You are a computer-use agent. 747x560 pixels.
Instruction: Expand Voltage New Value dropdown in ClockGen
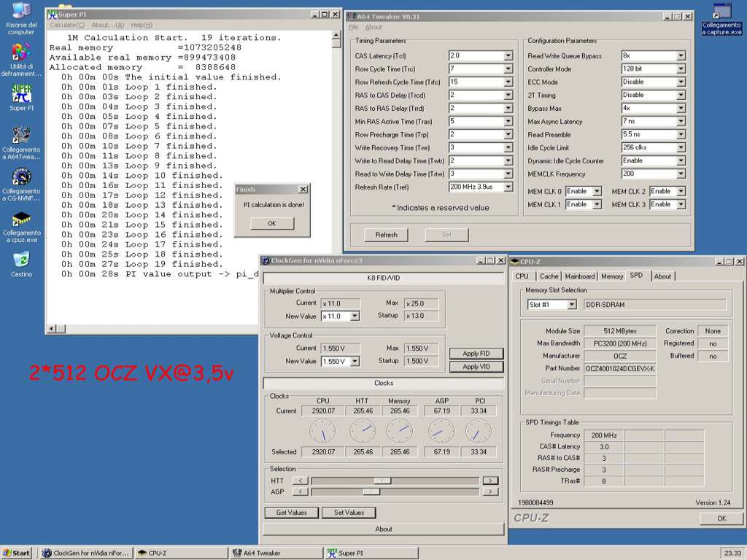(x=355, y=362)
